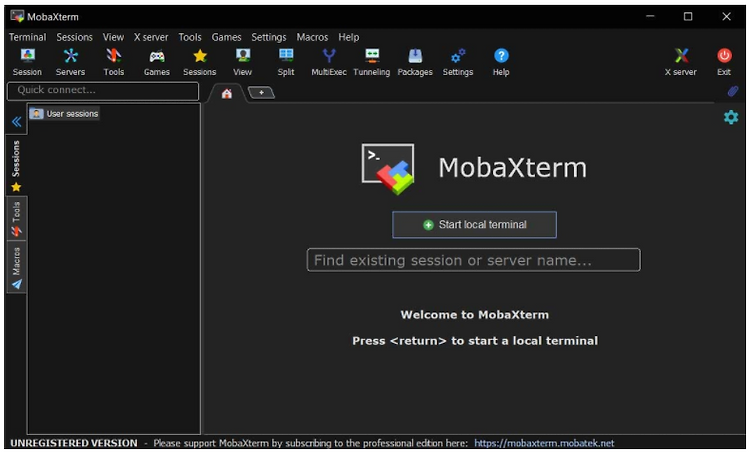Viewport: 750px width, 453px height.
Task: Click the MobaXterm title bar app icon
Action: coord(17,16)
